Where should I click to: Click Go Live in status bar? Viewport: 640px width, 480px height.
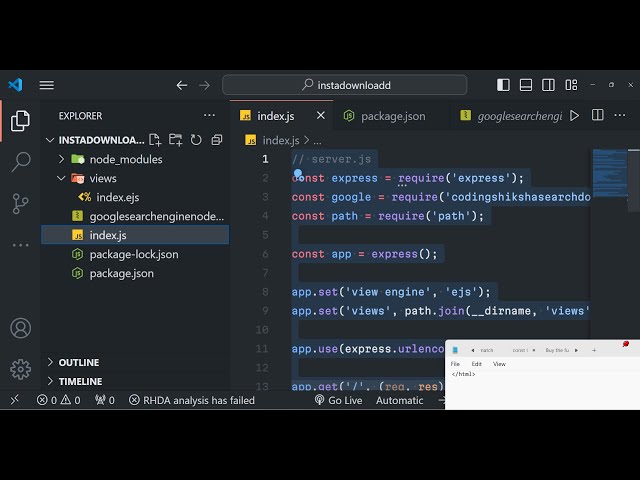coord(338,400)
